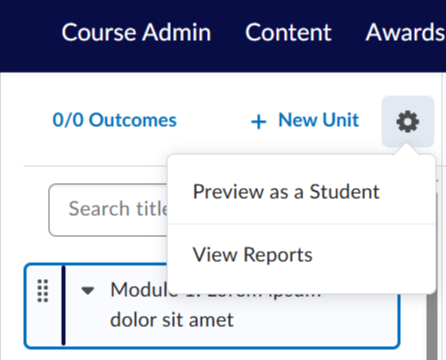Add a New Unit
Screen dimensions: 446x360
[x=305, y=120]
